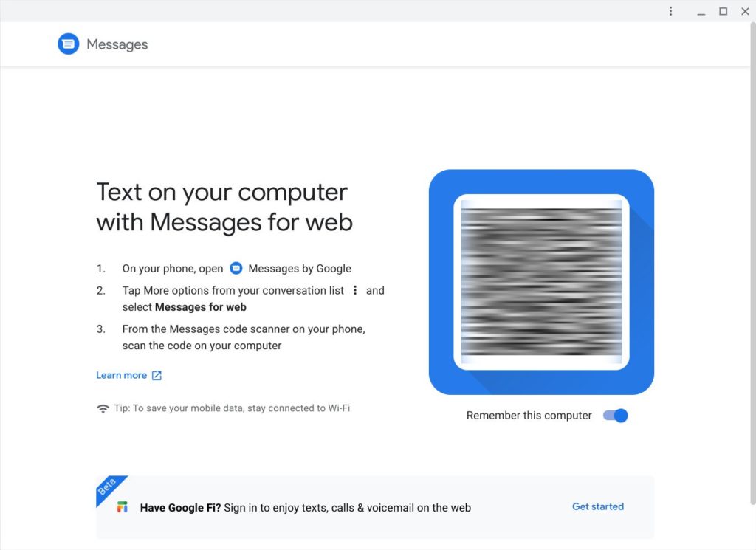Click the vertical scrollbar on the right
The height and width of the screenshot is (550, 756).
point(752,264)
